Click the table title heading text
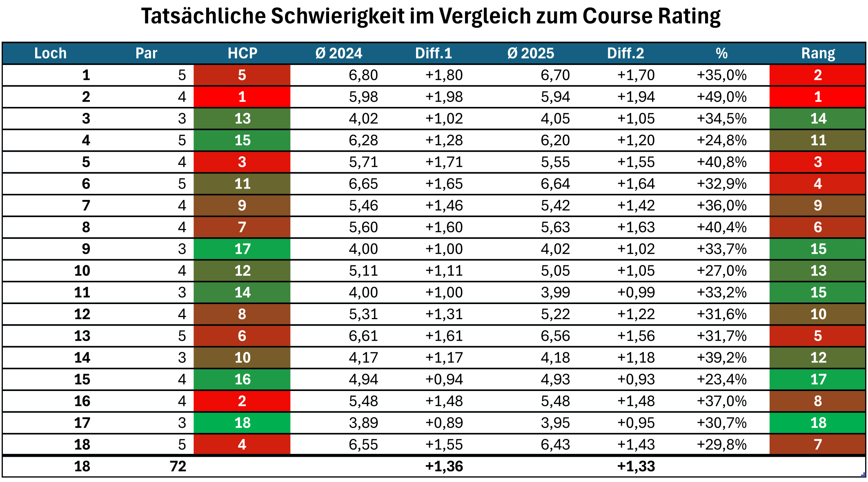Viewport: 868px width, 482px height. point(431,16)
